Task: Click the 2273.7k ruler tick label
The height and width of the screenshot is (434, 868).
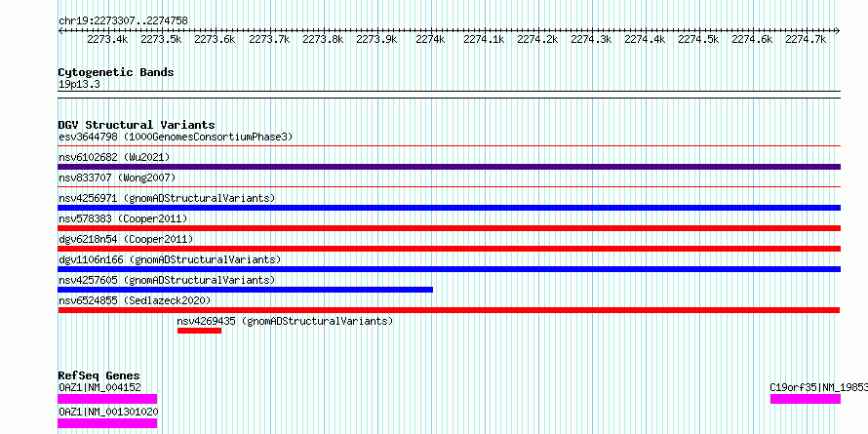Action: tap(269, 40)
